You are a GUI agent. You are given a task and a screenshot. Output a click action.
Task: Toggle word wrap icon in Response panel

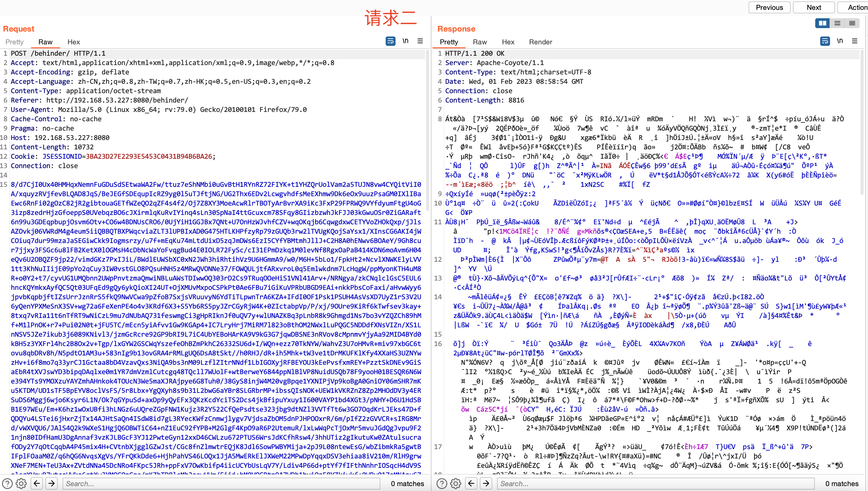825,41
